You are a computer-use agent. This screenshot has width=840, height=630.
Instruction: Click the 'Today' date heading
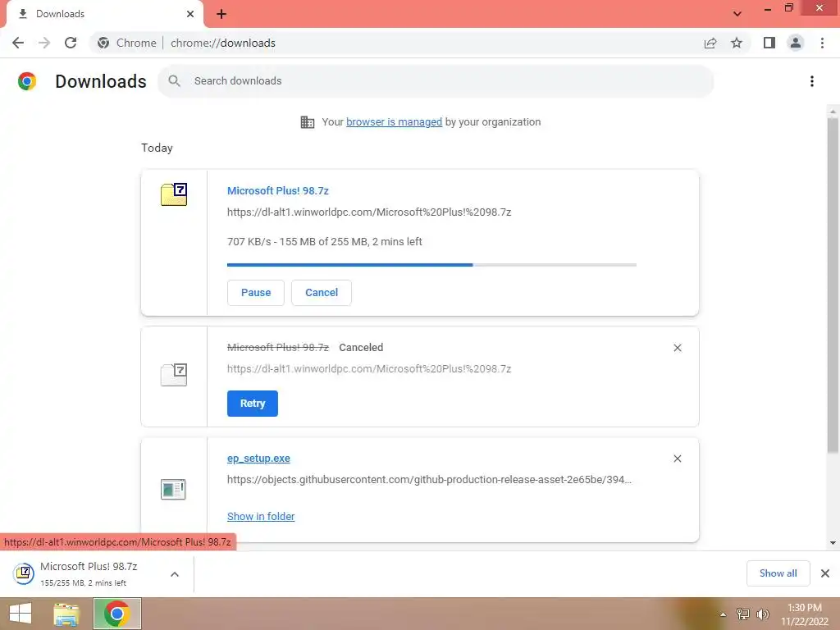point(157,148)
